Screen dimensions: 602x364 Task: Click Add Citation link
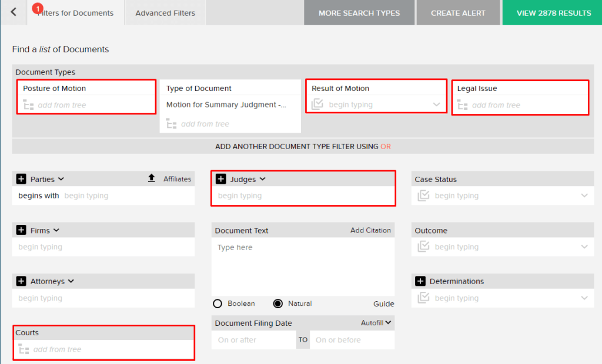[370, 230]
